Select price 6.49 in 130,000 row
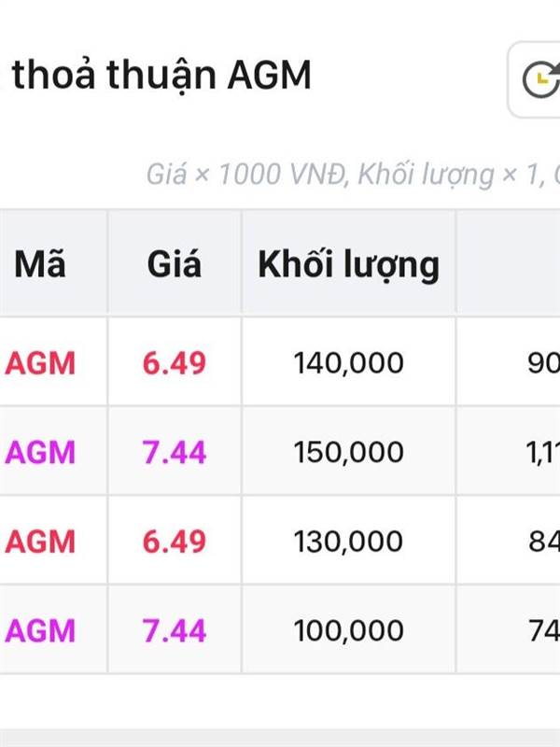 175,542
